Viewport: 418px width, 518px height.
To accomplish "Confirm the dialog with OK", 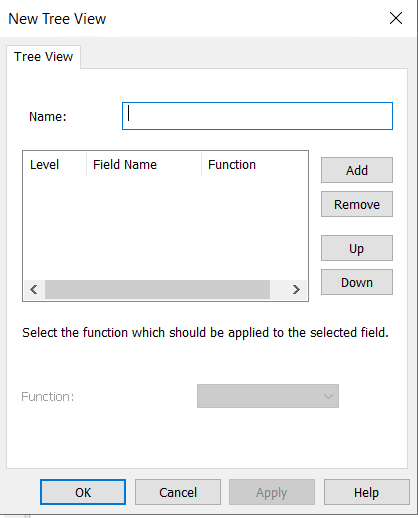I will [x=83, y=492].
